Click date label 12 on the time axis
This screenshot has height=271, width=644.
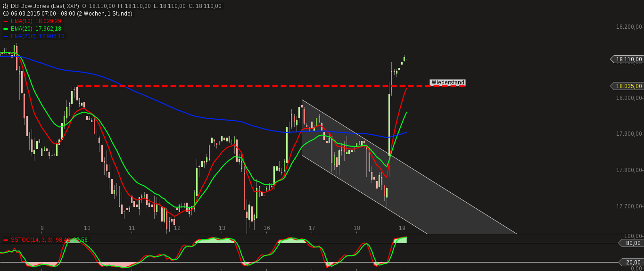click(x=177, y=228)
